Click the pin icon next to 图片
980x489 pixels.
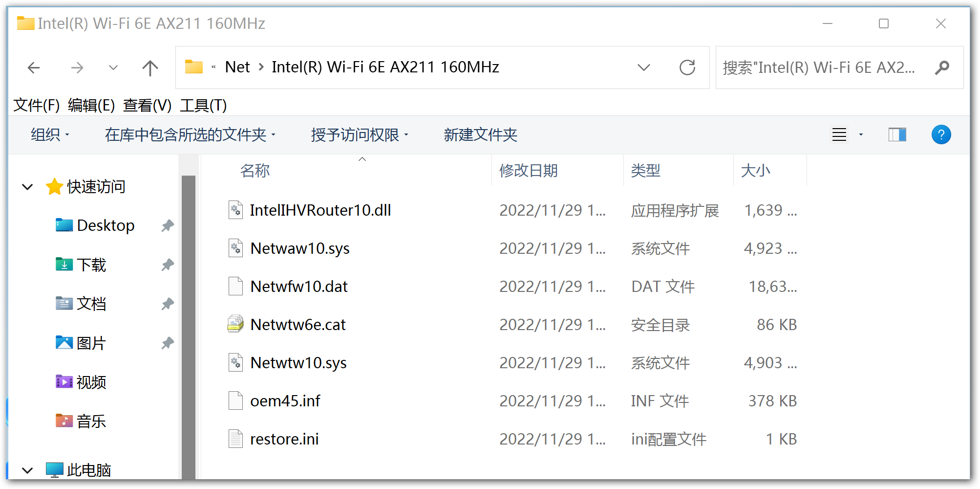pyautogui.click(x=168, y=343)
